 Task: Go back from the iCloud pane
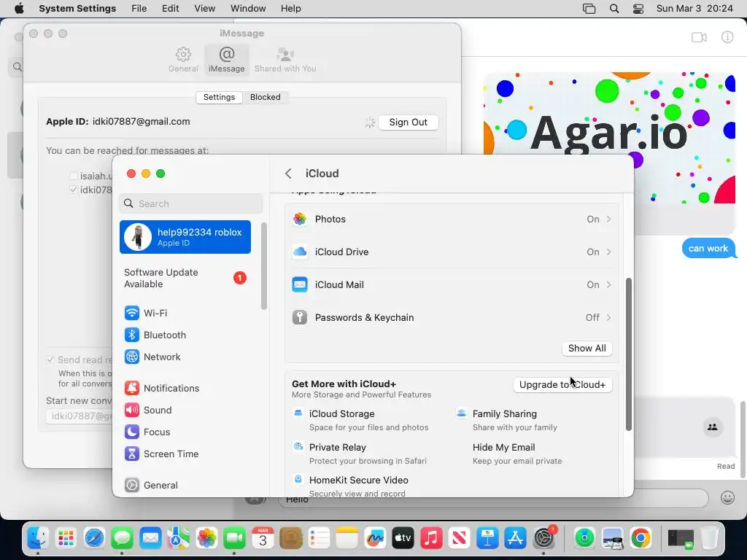(288, 174)
